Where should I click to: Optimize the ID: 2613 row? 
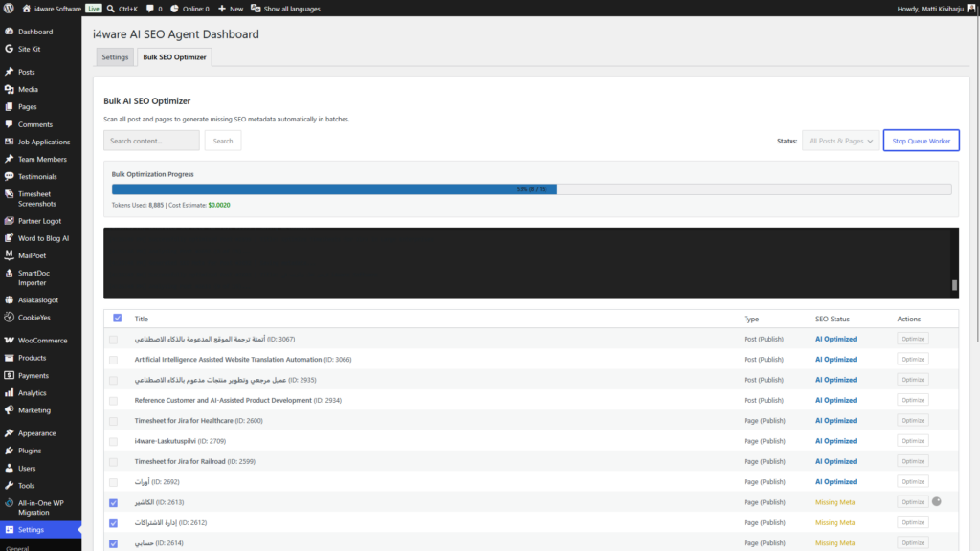pos(912,501)
